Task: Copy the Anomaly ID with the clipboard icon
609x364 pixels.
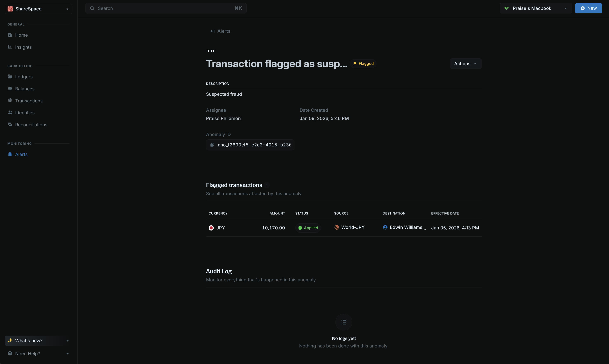Action: click(212, 145)
